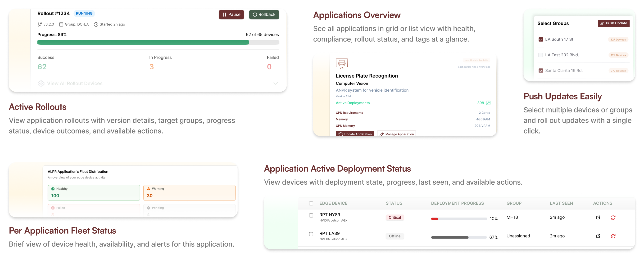This screenshot has height=258, width=644.
Task: Click clock icon beside Started 2h ago
Action: click(x=96, y=24)
